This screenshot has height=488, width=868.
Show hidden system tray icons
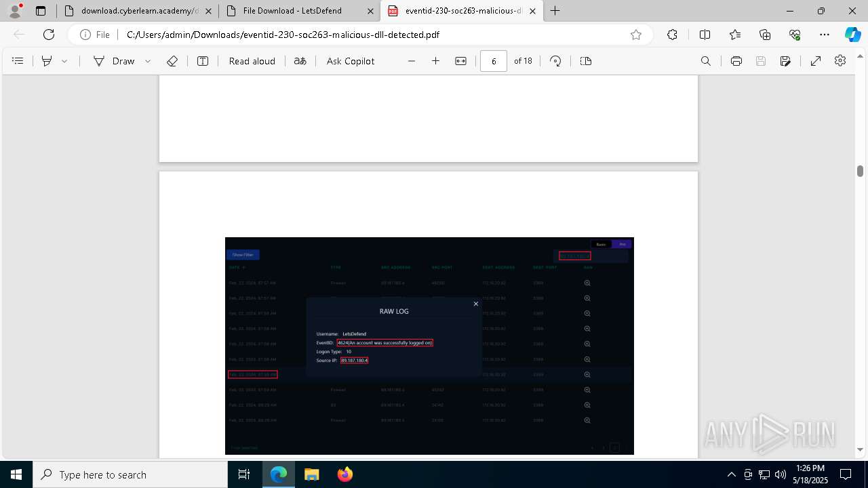[731, 474]
